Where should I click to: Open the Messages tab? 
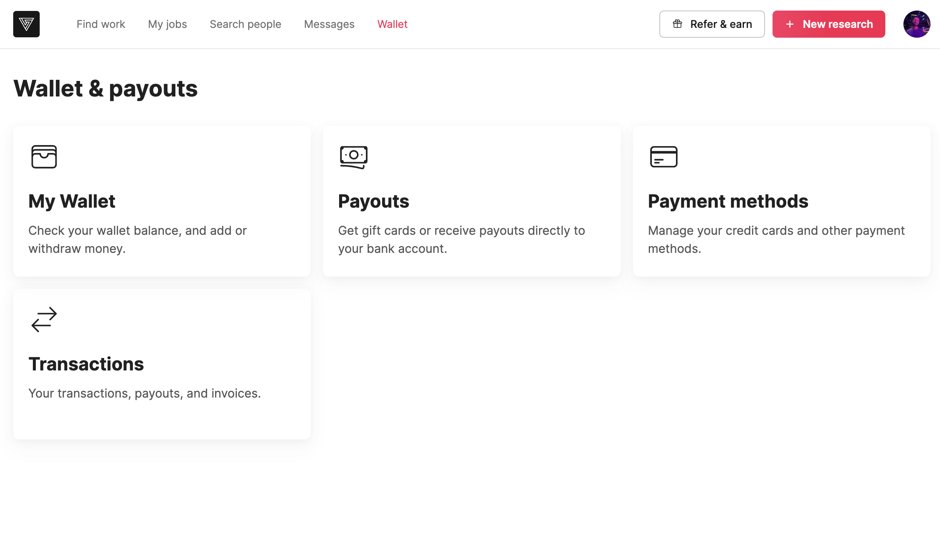click(329, 24)
